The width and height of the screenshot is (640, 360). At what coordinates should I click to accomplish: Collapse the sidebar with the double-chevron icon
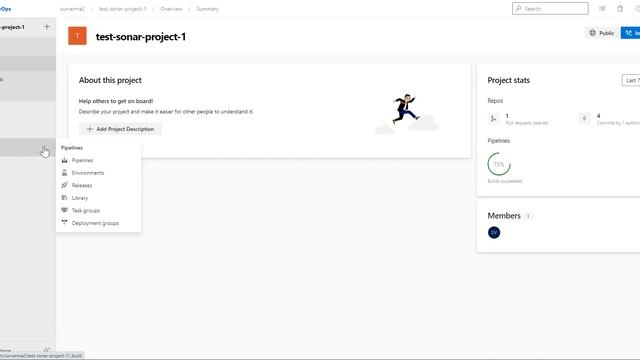tap(47, 350)
